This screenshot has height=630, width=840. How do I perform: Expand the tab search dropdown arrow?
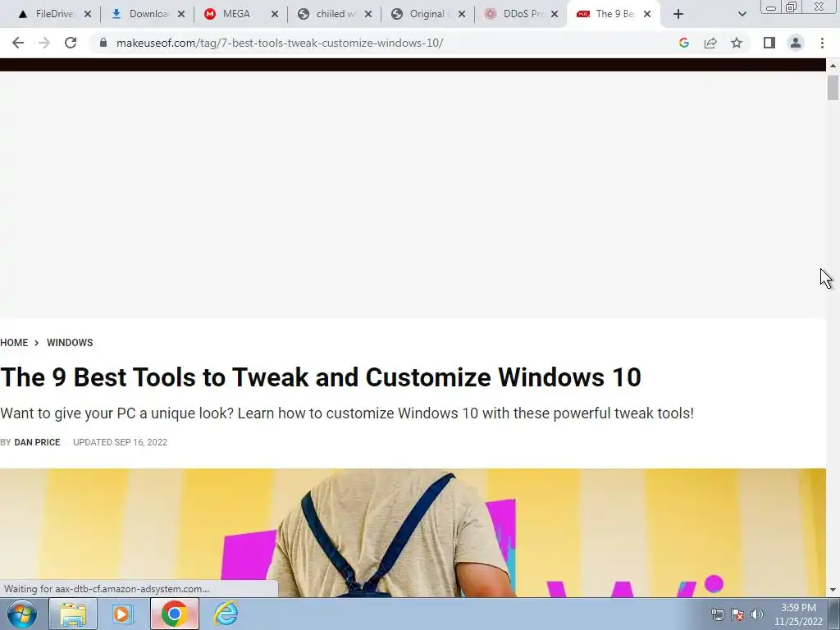[742, 14]
